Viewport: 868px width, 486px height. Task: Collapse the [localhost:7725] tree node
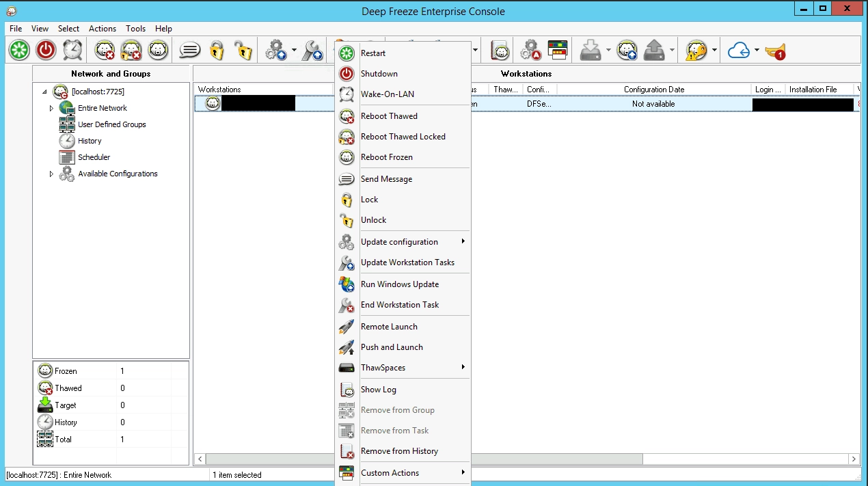[x=44, y=92]
